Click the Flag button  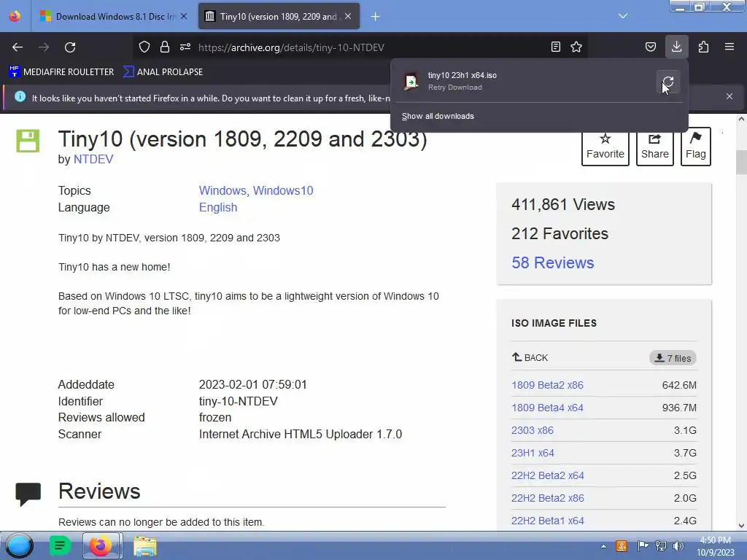(x=695, y=147)
